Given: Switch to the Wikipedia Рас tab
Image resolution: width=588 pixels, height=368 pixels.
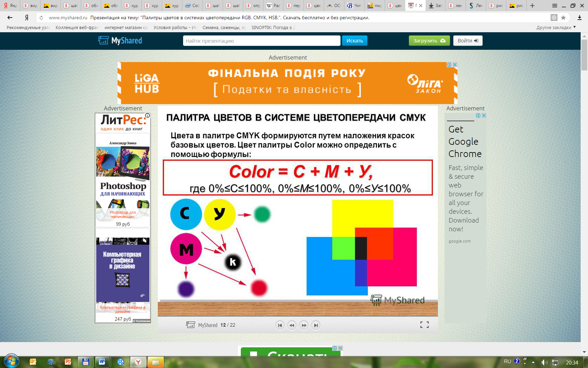Looking at the screenshot, I should [x=273, y=6].
